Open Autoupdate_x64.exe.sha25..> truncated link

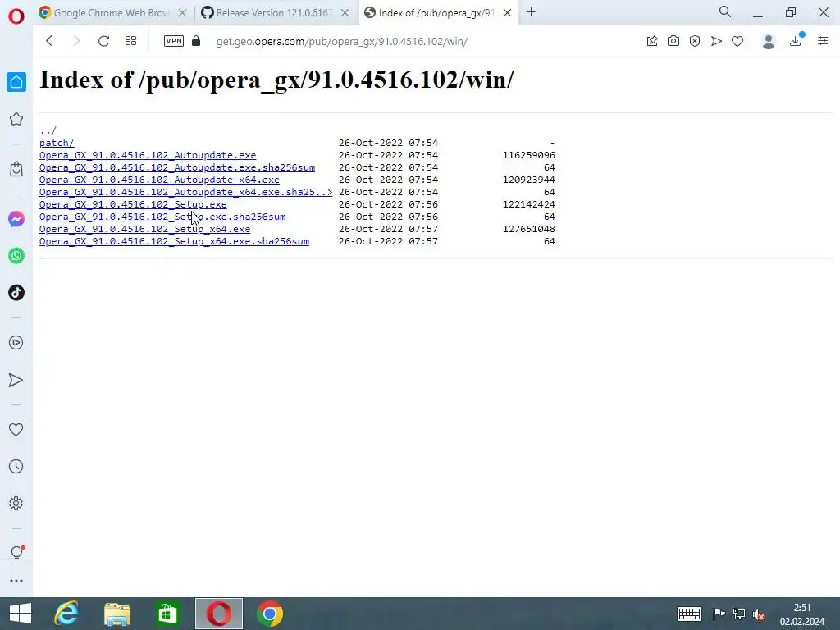(x=186, y=192)
